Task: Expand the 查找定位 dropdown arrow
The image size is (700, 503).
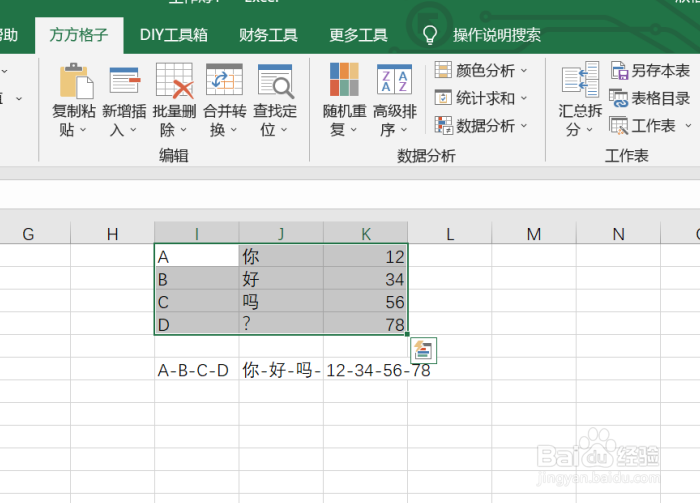Action: (284, 130)
